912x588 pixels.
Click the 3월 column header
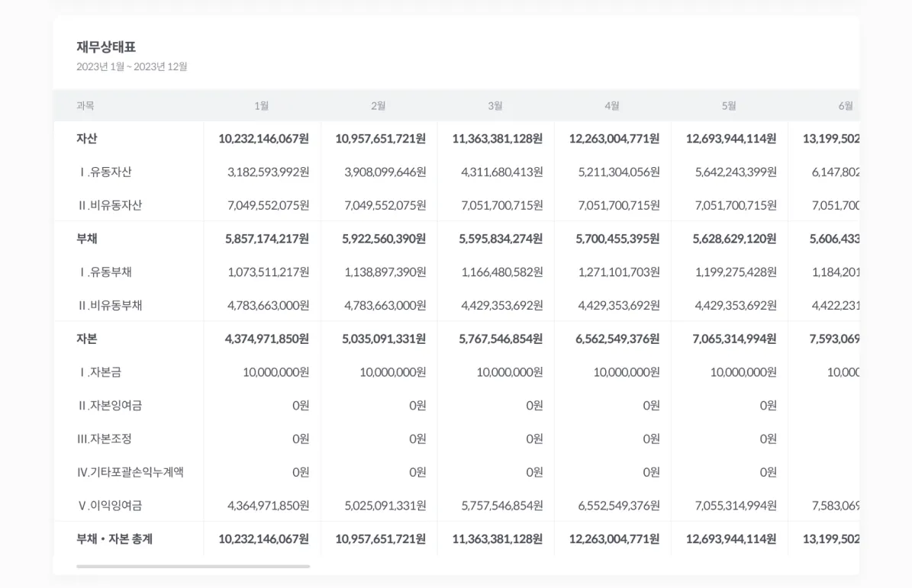tap(495, 106)
